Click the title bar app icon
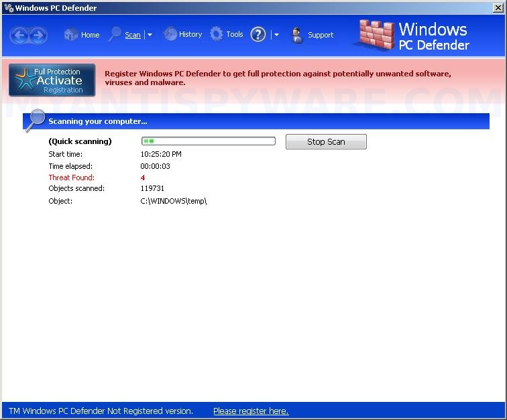Screen dimensions: 507x420 [9, 8]
